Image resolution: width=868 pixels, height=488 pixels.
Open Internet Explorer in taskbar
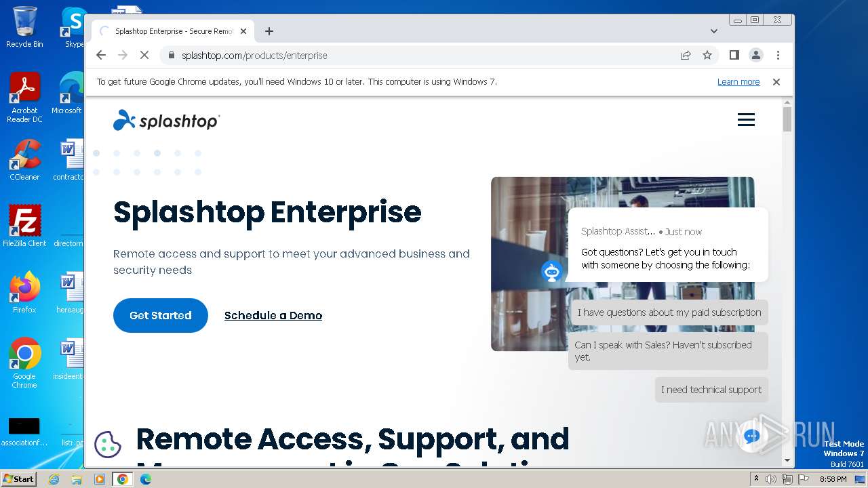(54, 479)
